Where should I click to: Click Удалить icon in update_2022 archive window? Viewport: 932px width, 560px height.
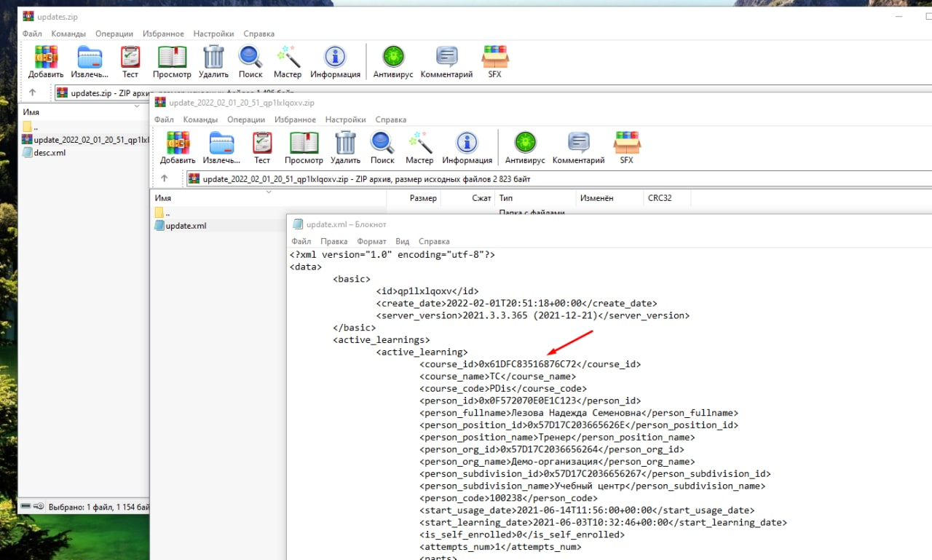pyautogui.click(x=345, y=142)
